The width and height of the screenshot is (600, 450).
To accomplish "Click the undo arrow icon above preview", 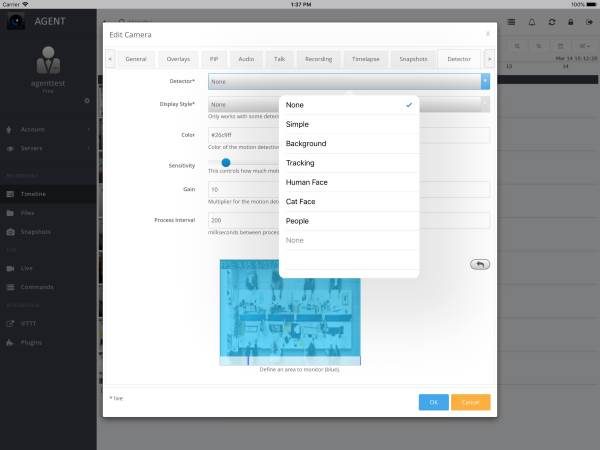I will coord(480,264).
